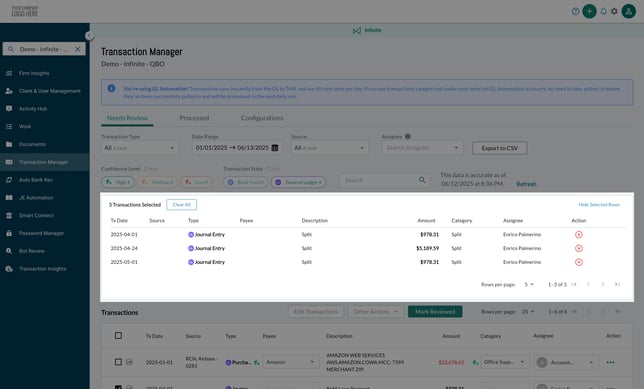
Task: Click the Smart Connect sidebar icon
Action: tap(9, 215)
